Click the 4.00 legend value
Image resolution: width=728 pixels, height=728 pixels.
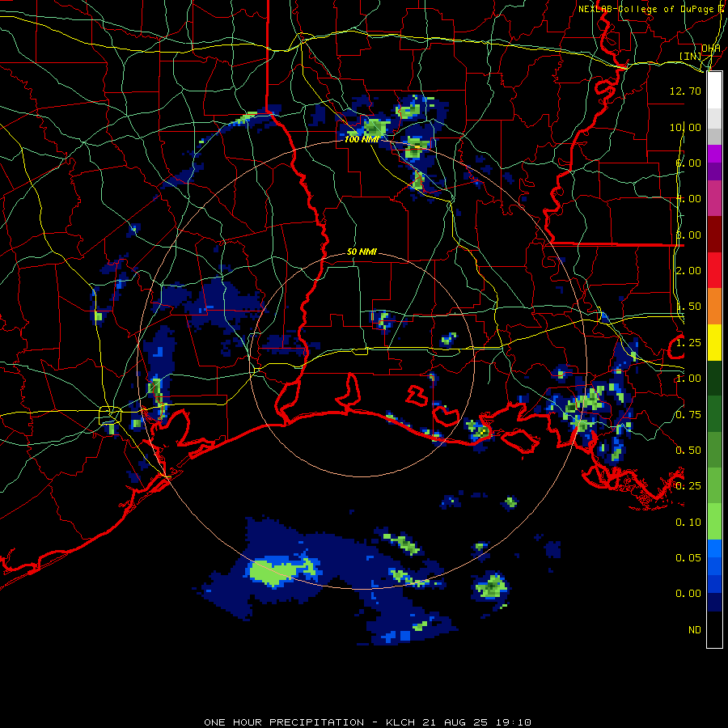tap(688, 199)
